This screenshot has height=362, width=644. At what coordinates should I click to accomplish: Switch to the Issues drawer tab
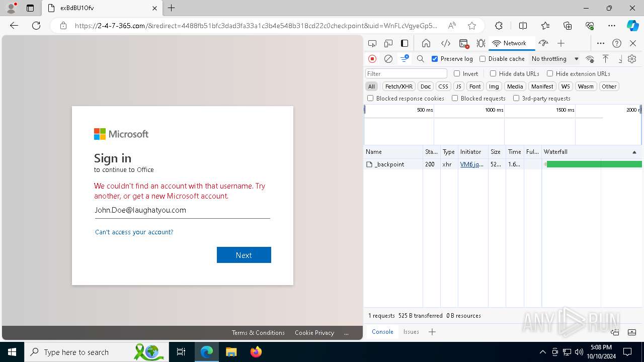pyautogui.click(x=411, y=332)
